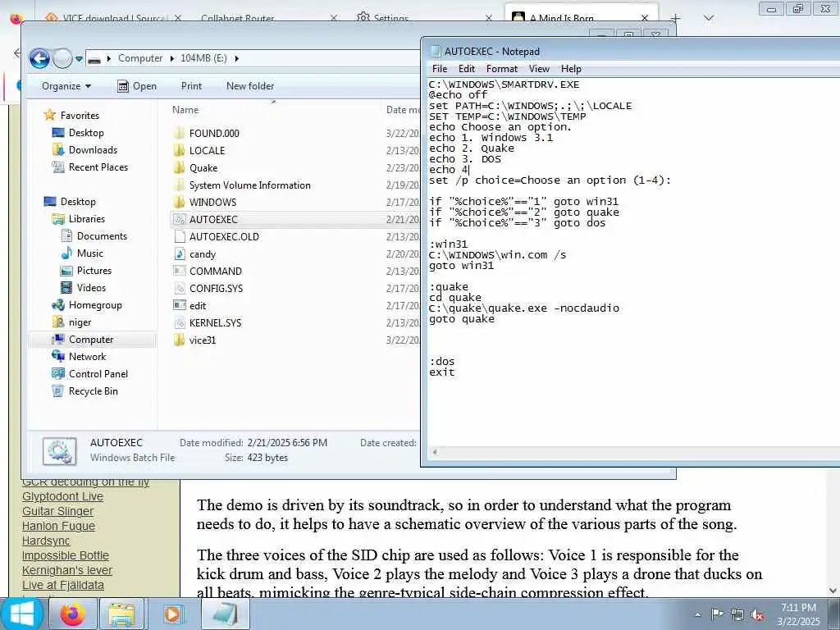The image size is (840, 630).
Task: Click Print in the Explorer toolbar
Action: coord(191,86)
